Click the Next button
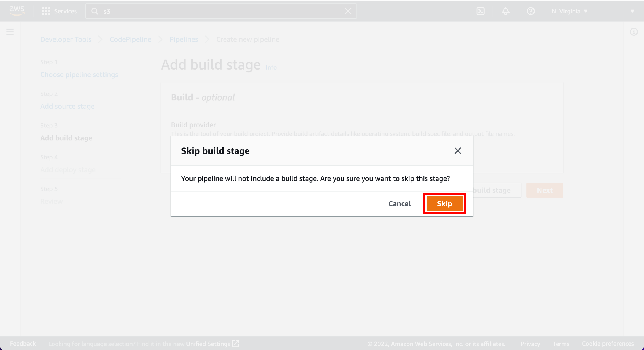Viewport: 644px width, 350px height. click(545, 190)
